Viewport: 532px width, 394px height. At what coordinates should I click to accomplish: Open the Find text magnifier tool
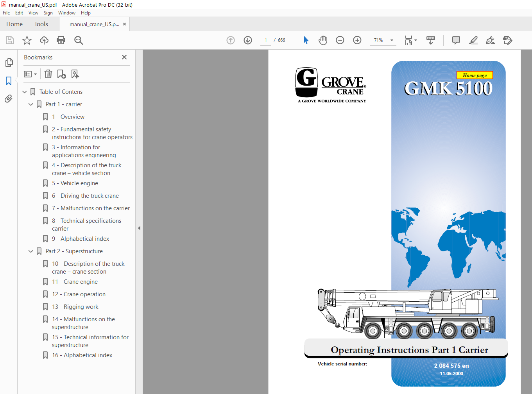point(79,40)
